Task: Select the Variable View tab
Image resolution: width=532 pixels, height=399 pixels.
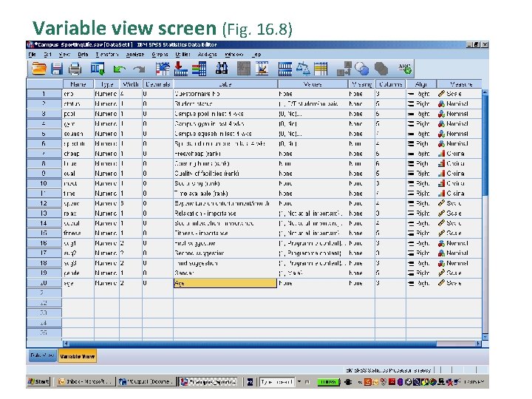Action: coord(78,356)
